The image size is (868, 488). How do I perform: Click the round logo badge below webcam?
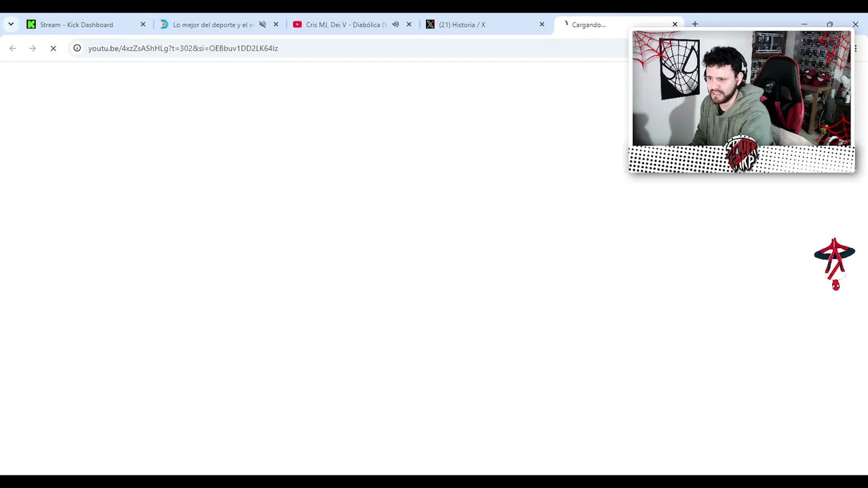742,155
